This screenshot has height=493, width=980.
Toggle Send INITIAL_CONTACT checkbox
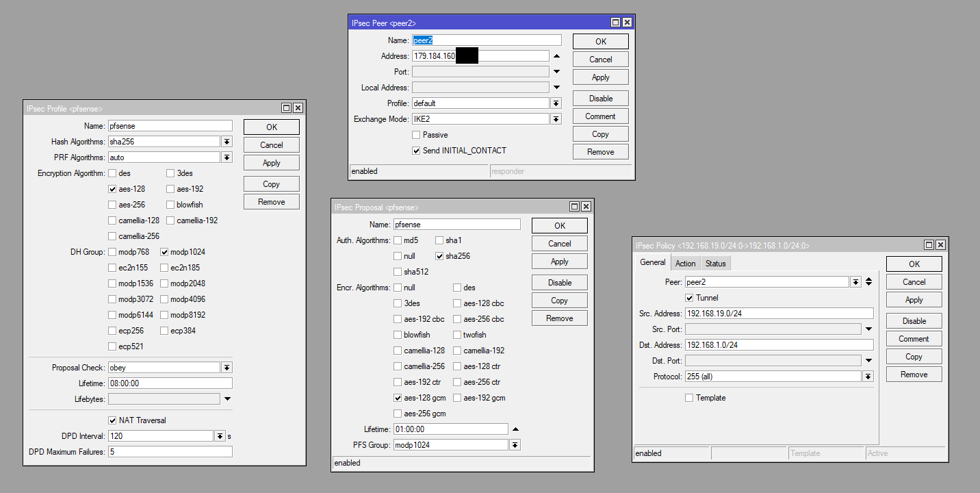tap(416, 151)
